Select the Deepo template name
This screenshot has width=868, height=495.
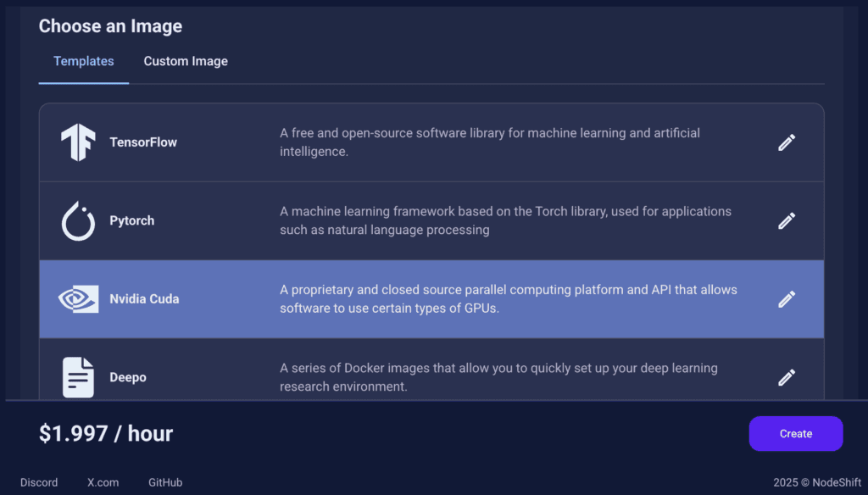coord(128,378)
